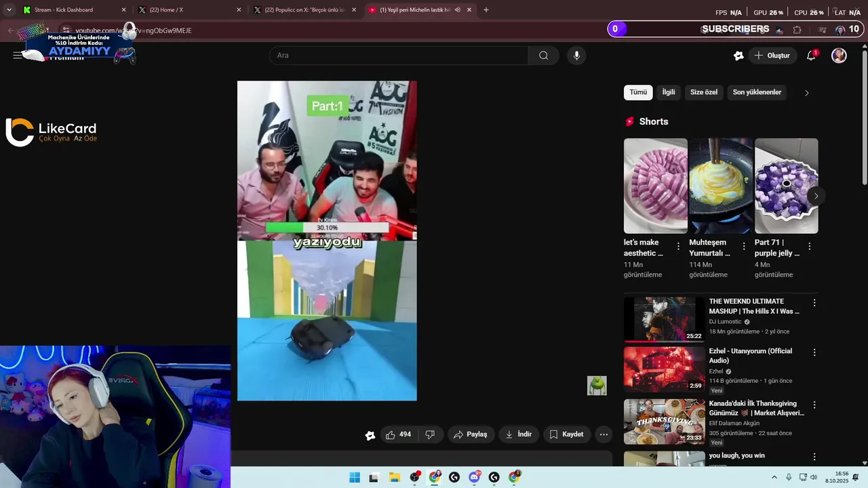Open the browser extensions puzzle icon
868x488 pixels.
pyautogui.click(x=797, y=30)
